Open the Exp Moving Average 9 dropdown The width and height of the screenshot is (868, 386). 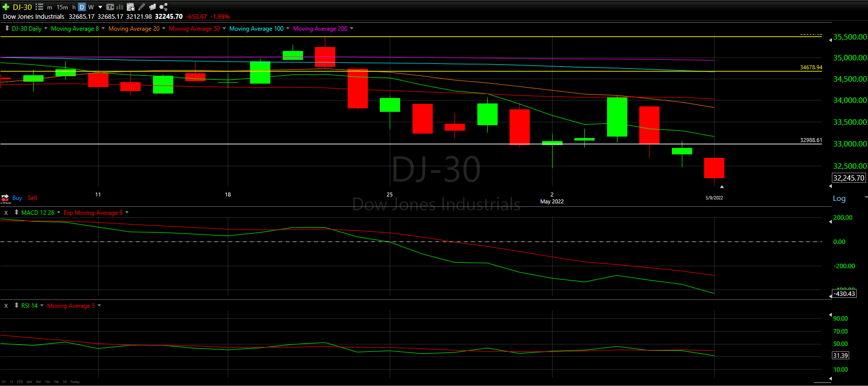127,212
